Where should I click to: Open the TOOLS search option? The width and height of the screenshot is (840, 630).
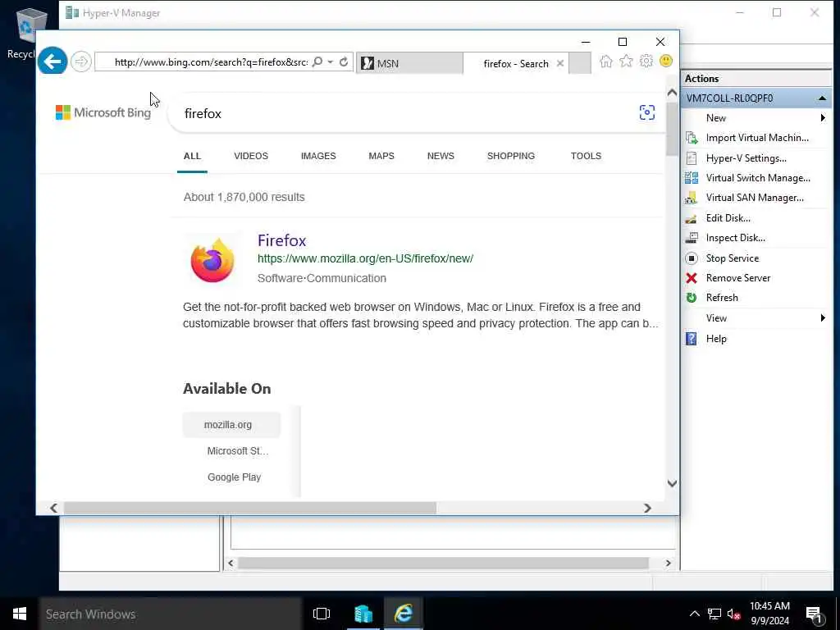pos(586,156)
